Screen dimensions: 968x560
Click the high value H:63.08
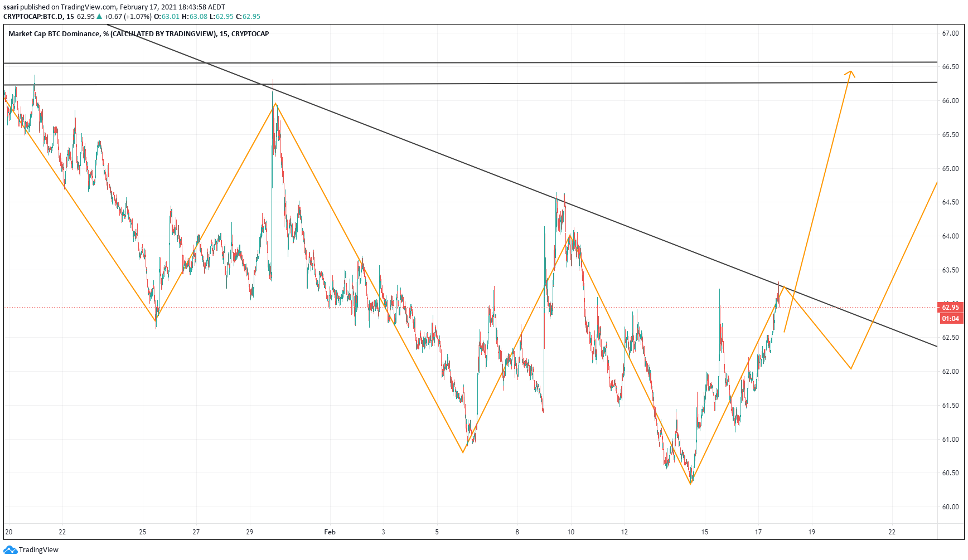[195, 17]
